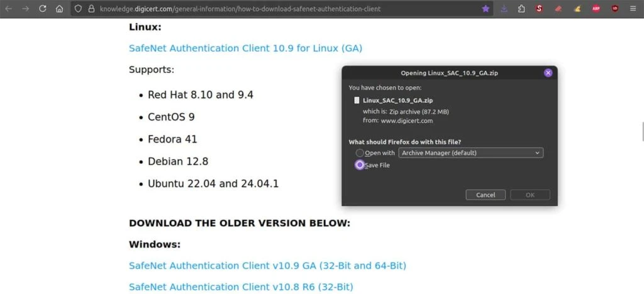Image resolution: width=644 pixels, height=294 pixels.
Task: Select the Save File radio option
Action: (x=360, y=165)
